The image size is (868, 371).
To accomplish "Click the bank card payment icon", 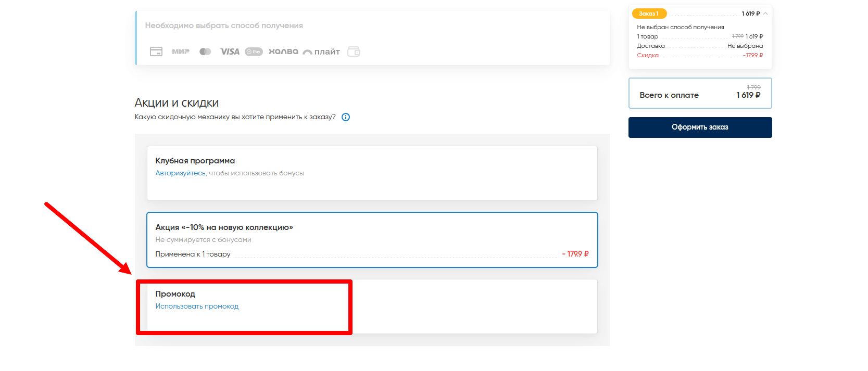I will pyautogui.click(x=156, y=52).
